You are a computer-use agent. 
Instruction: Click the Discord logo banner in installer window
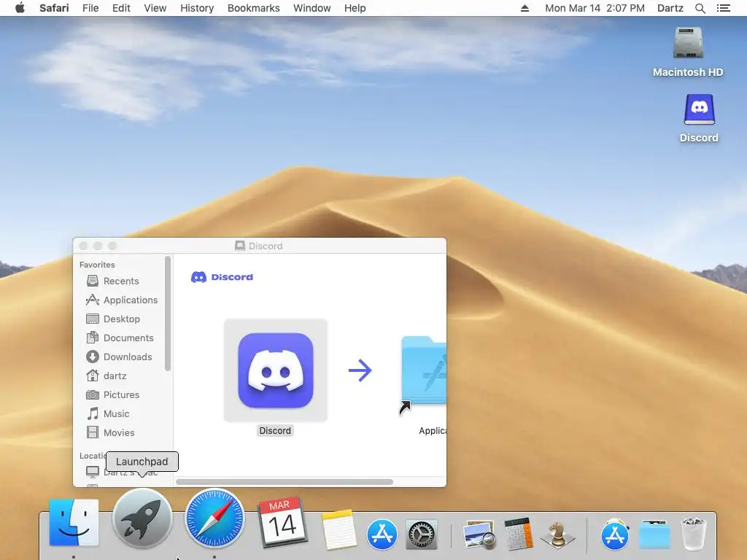tap(222, 276)
